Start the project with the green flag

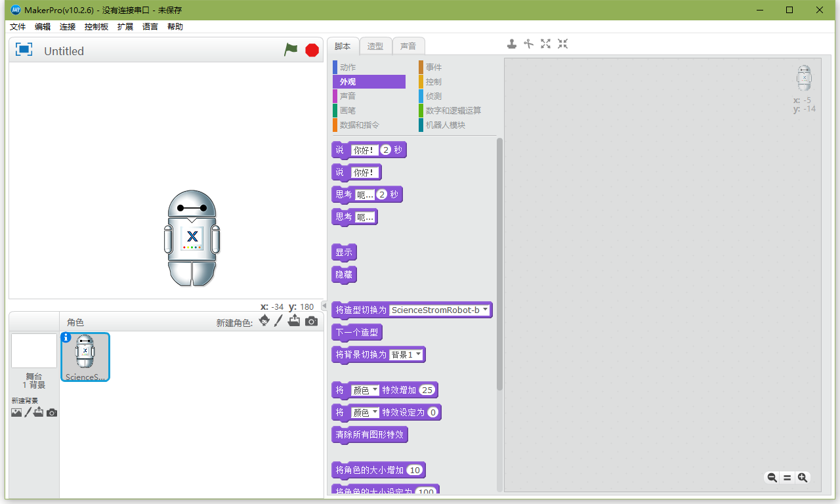point(291,49)
